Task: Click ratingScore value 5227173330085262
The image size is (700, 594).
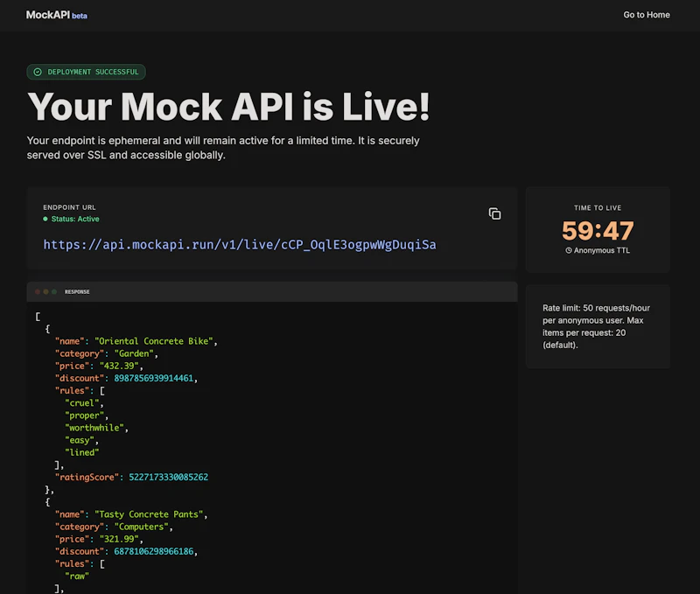Action: pos(168,477)
